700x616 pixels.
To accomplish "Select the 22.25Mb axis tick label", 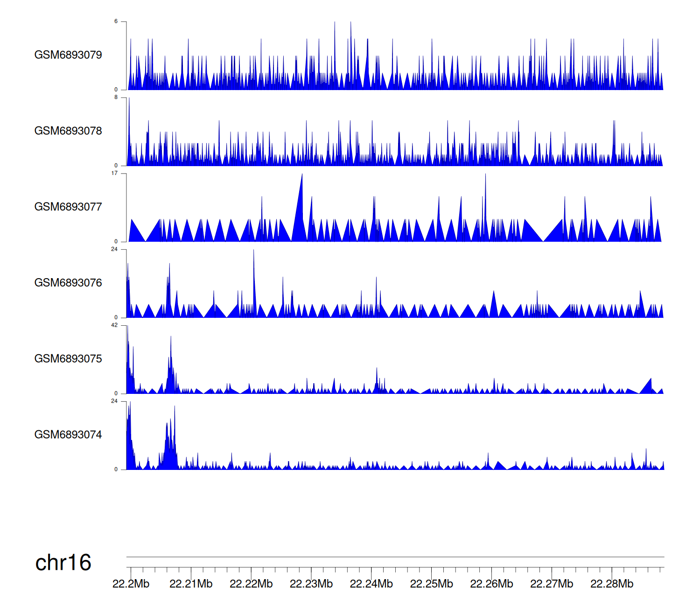I will pyautogui.click(x=431, y=584).
